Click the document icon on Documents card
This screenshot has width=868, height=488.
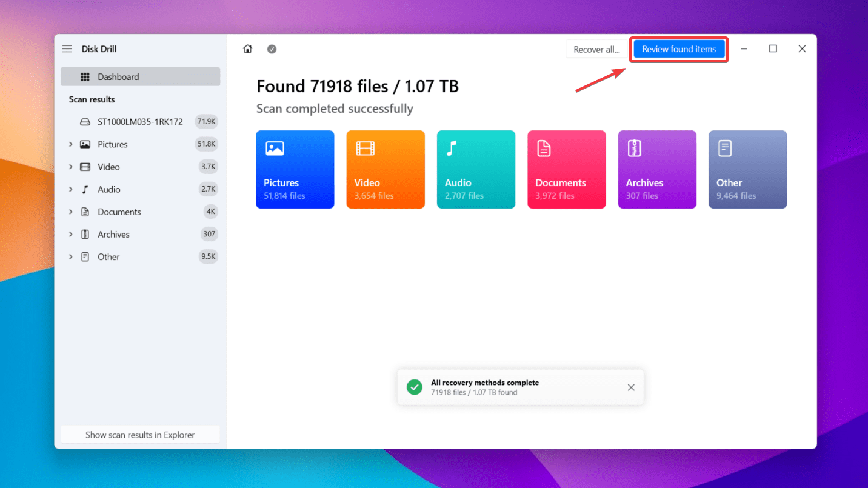pos(544,148)
